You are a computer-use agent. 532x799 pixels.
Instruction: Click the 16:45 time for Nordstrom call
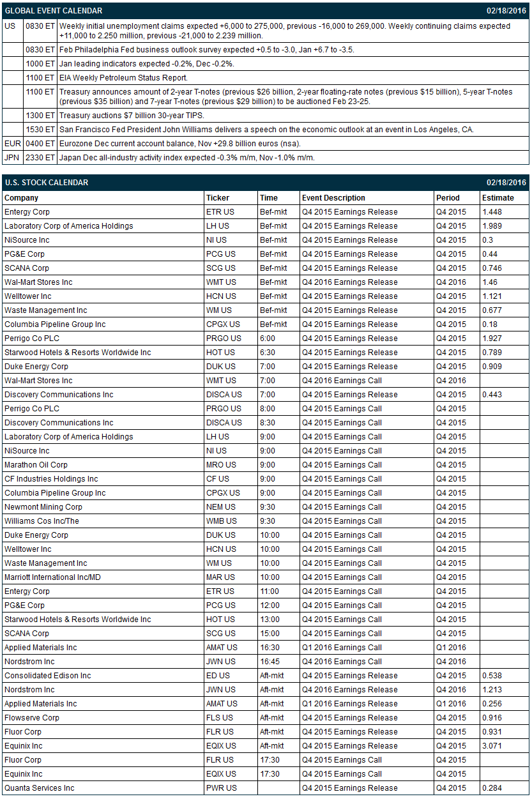(x=270, y=662)
